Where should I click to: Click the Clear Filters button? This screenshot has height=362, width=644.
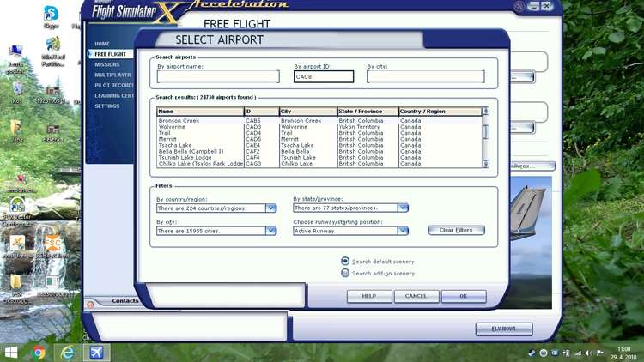(456, 230)
